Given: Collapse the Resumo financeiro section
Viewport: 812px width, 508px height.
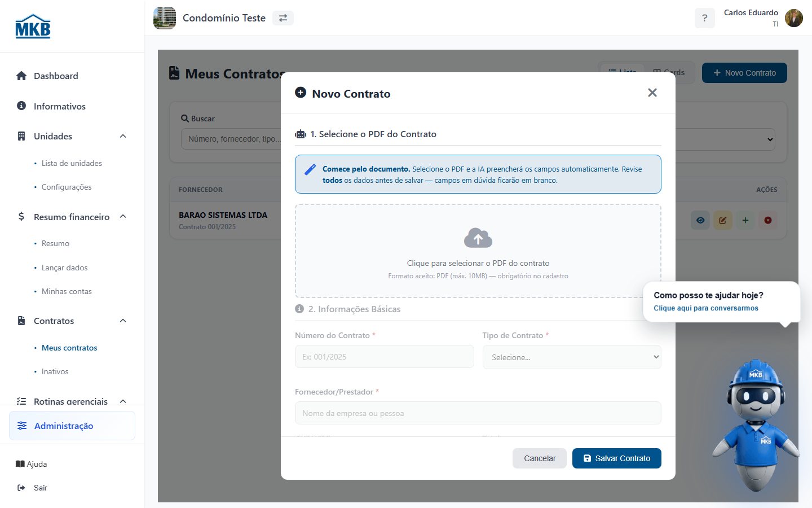Looking at the screenshot, I should [x=123, y=217].
